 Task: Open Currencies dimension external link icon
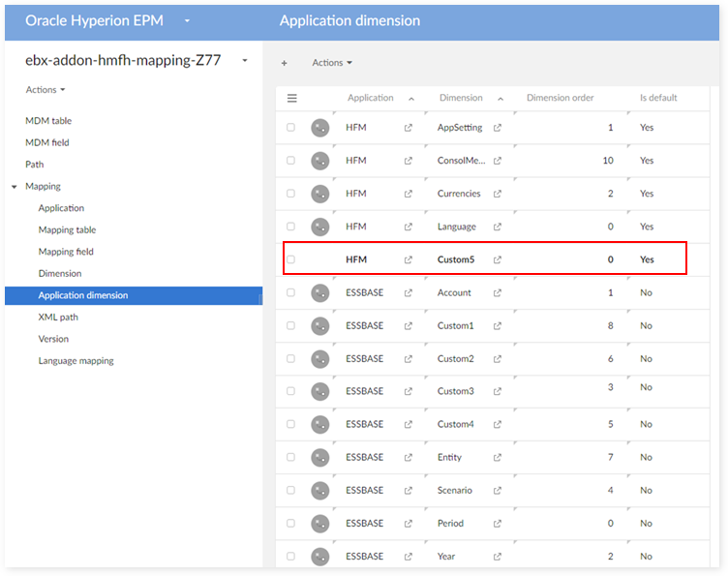coord(498,194)
